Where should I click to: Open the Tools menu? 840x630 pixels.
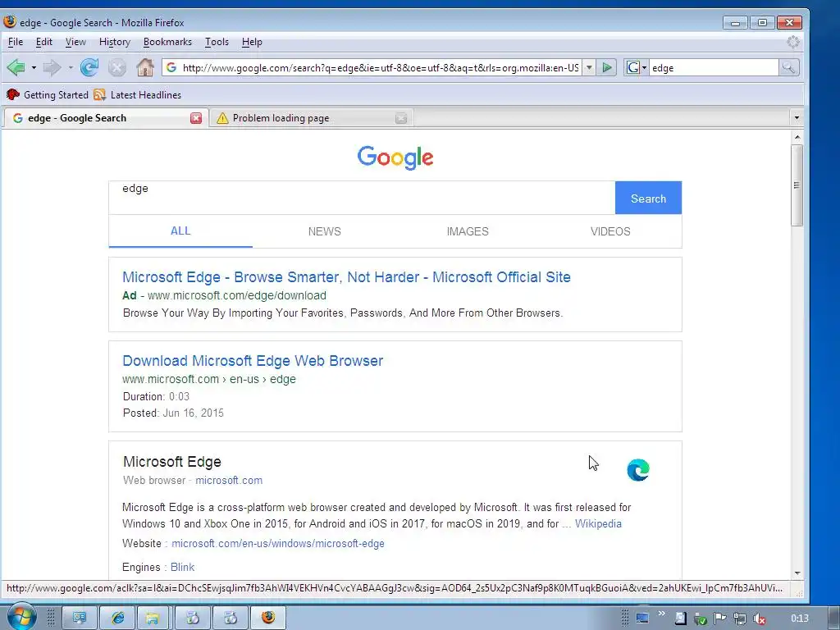[x=217, y=42]
